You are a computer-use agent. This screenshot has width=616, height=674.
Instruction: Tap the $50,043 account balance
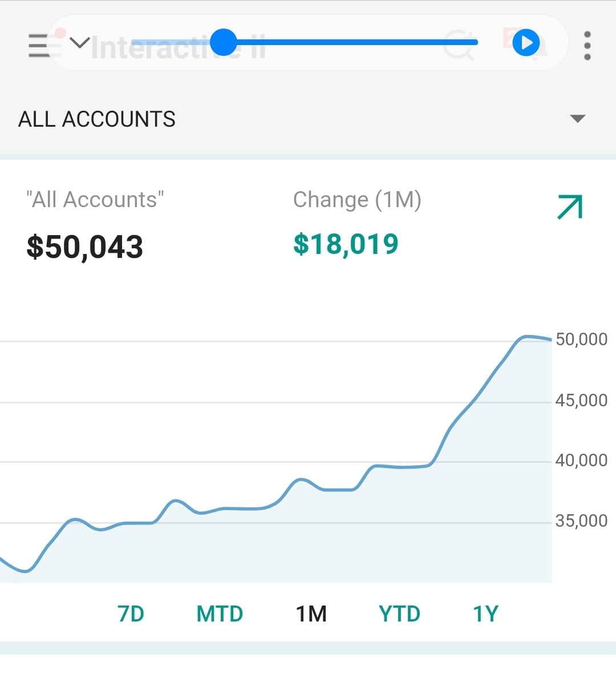pos(84,247)
